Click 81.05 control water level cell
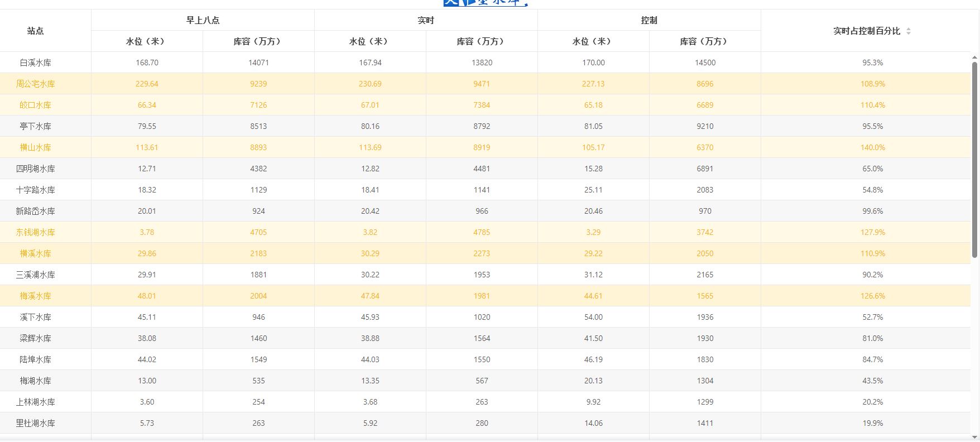Screen dimensions: 980x442 coord(593,126)
